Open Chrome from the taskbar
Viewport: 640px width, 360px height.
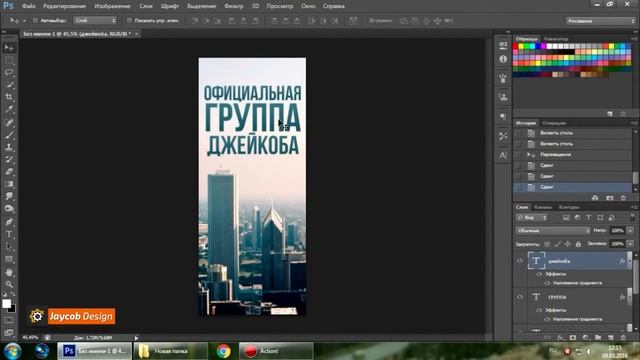click(223, 351)
